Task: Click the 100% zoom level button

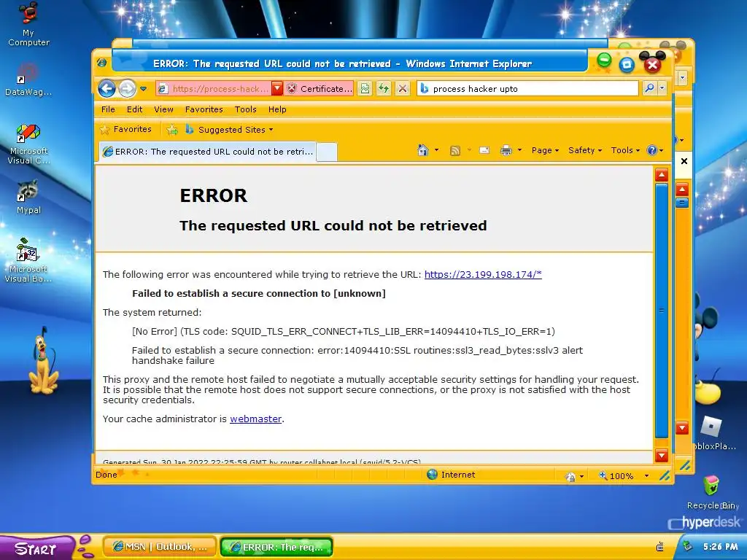Action: tap(616, 475)
